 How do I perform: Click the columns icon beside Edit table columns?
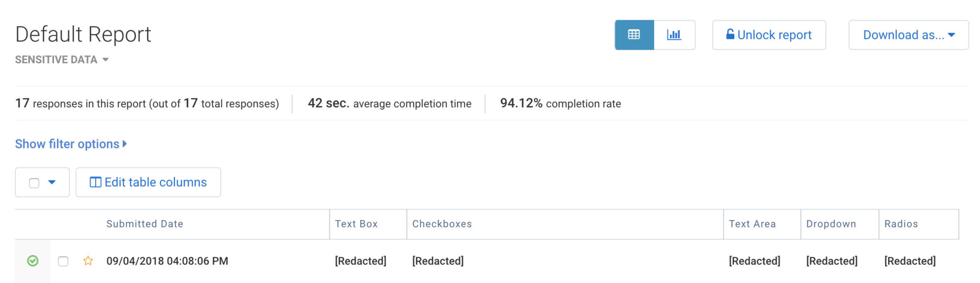click(x=96, y=182)
